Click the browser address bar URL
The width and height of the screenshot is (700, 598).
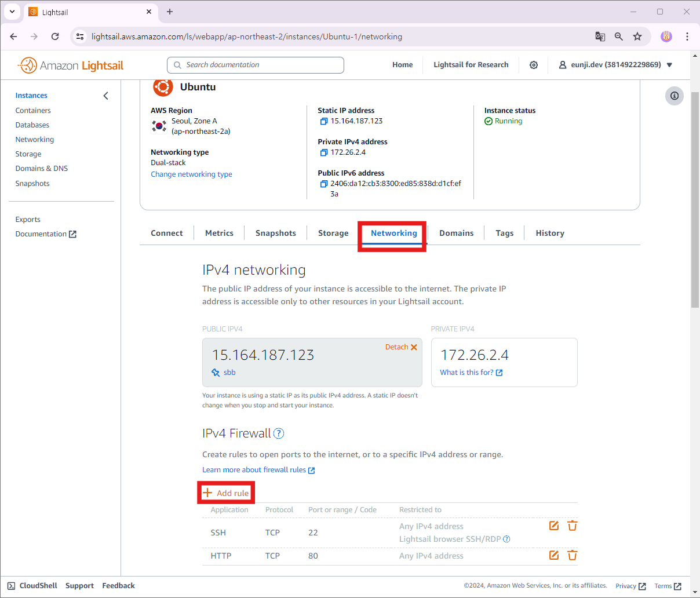click(x=247, y=37)
